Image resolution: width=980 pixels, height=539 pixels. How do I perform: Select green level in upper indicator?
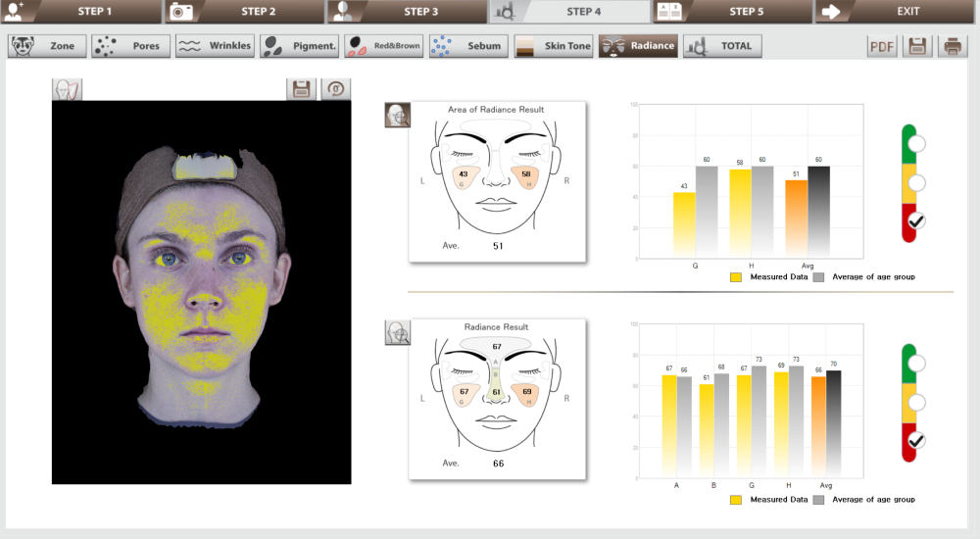[x=916, y=144]
